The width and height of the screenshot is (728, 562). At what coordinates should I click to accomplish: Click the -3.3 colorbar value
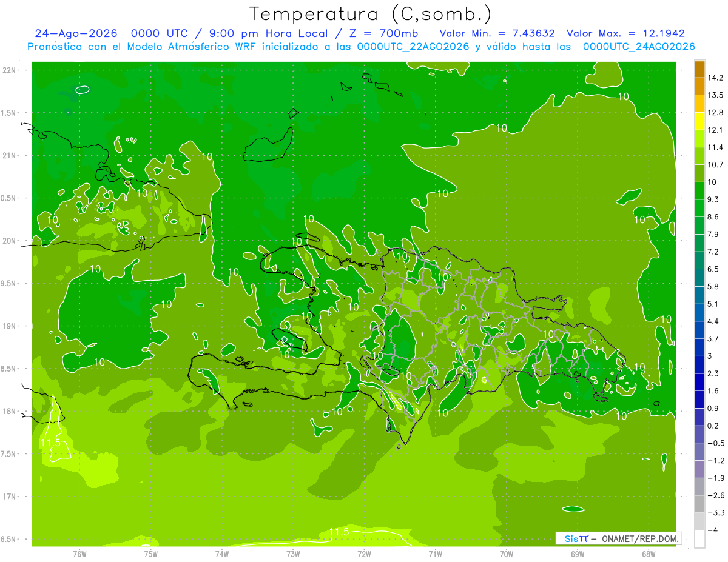point(716,512)
